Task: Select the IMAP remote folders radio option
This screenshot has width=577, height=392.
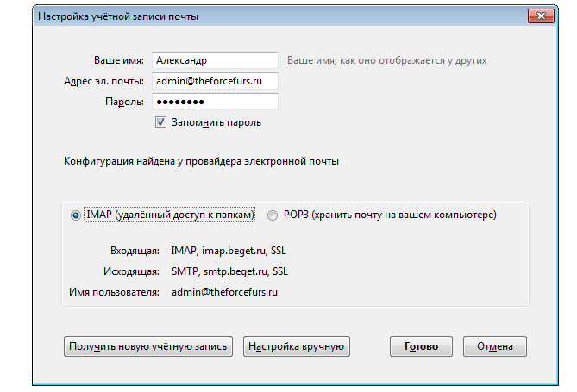Action: click(x=75, y=215)
